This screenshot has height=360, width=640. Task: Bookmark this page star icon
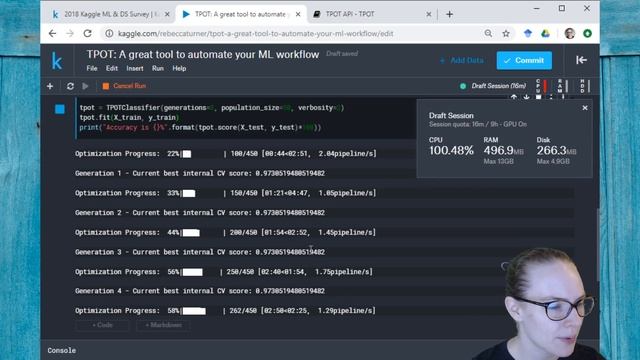tap(506, 33)
